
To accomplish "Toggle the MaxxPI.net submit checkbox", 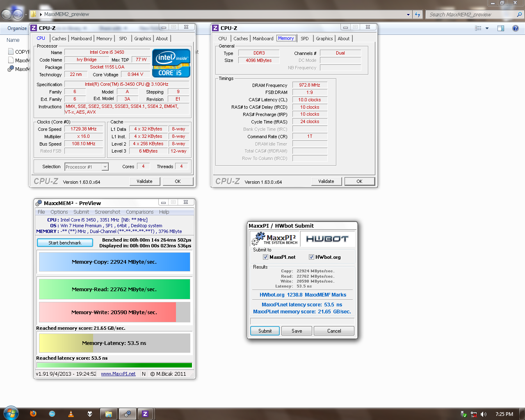I will (265, 257).
